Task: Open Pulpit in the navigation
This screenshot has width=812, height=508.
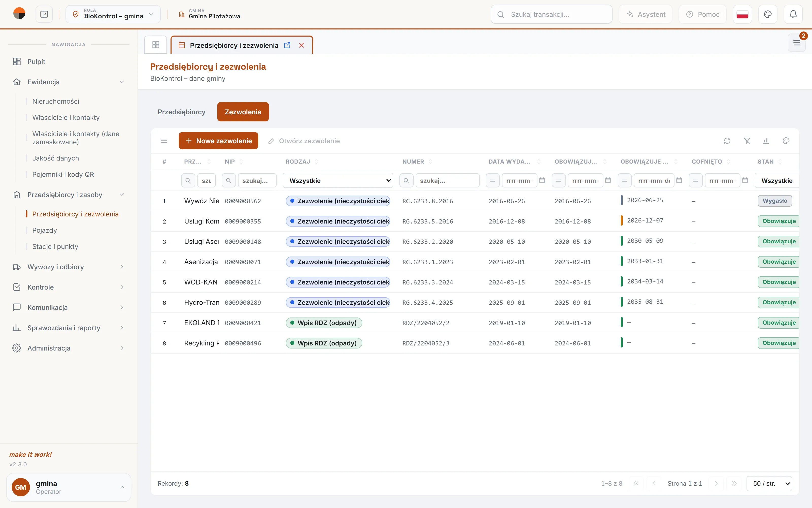Action: tap(69, 61)
